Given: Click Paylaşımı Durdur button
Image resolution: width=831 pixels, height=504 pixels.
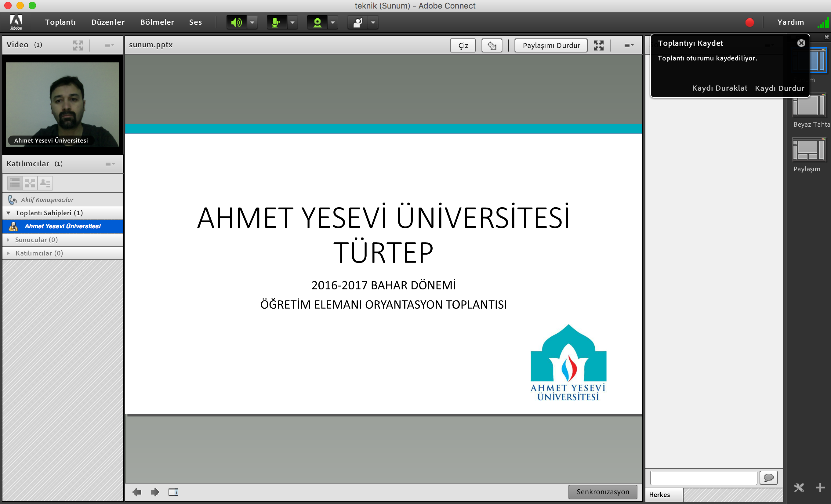Looking at the screenshot, I should 551,45.
